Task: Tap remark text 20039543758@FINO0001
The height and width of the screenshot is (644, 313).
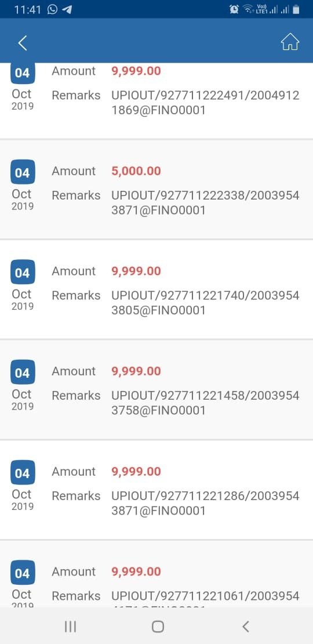Action: coord(205,403)
